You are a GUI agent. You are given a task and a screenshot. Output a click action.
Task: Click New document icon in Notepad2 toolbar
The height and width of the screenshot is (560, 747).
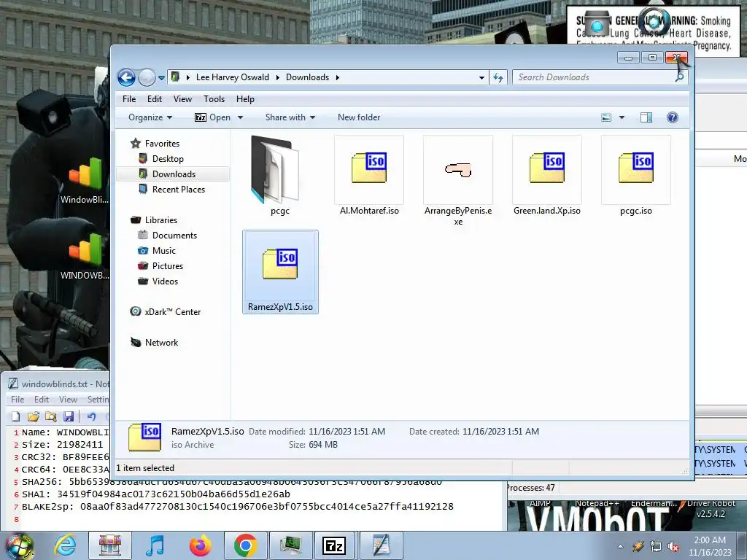(16, 416)
